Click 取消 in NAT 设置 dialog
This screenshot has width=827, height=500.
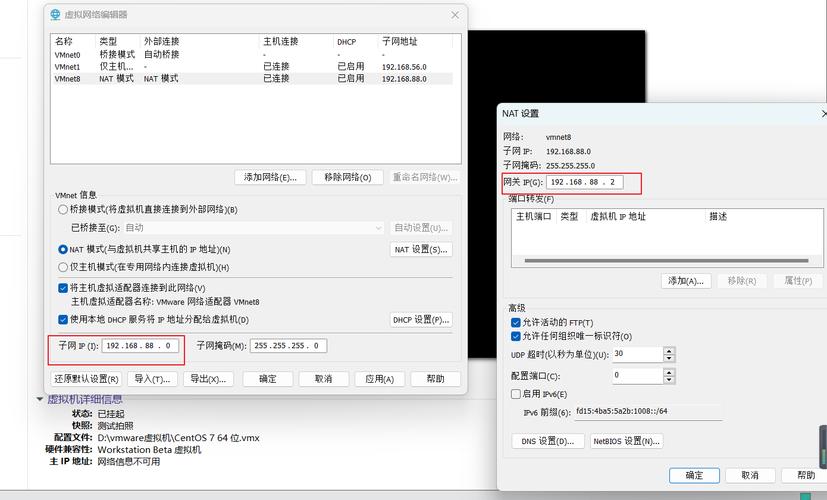(x=750, y=475)
